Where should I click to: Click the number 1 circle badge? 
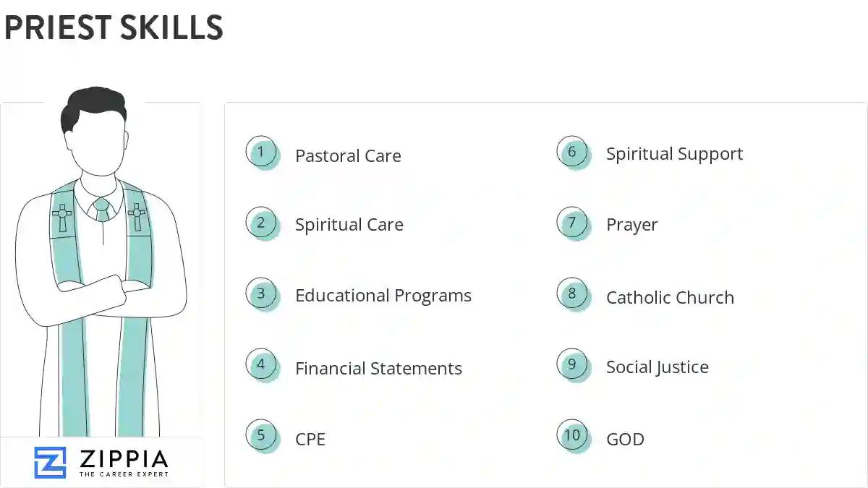coord(261,153)
